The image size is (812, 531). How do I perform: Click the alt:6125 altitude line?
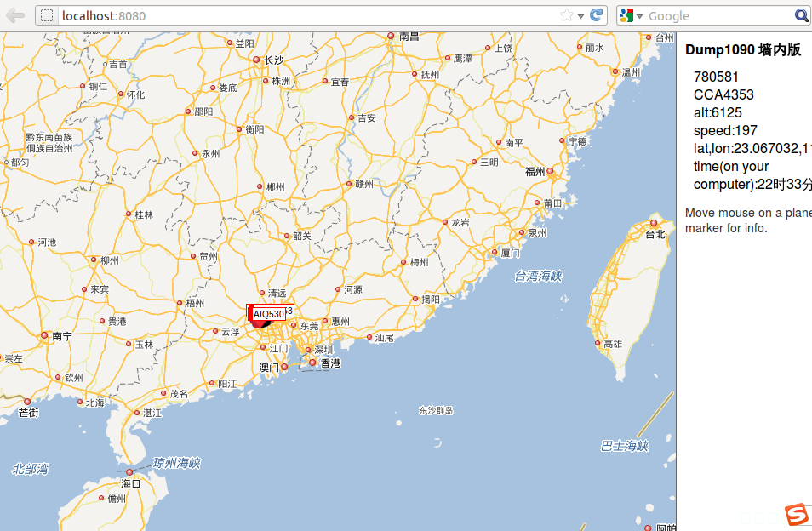718,113
